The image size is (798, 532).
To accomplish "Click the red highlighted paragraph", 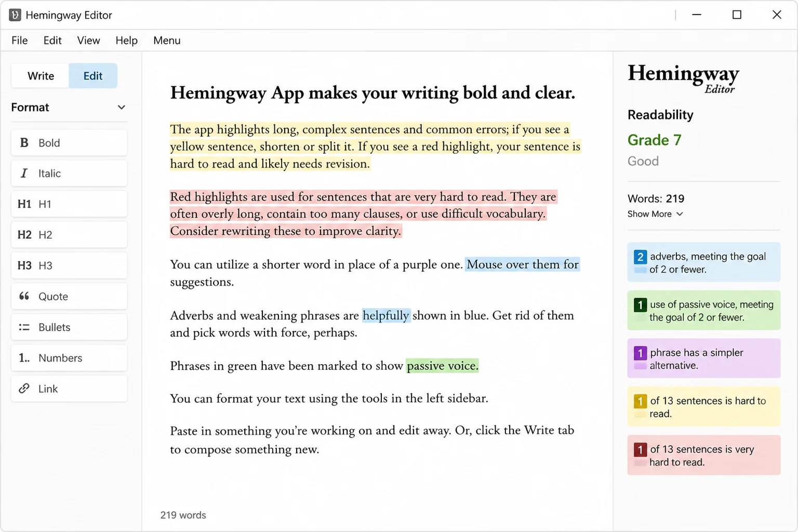I will point(364,214).
